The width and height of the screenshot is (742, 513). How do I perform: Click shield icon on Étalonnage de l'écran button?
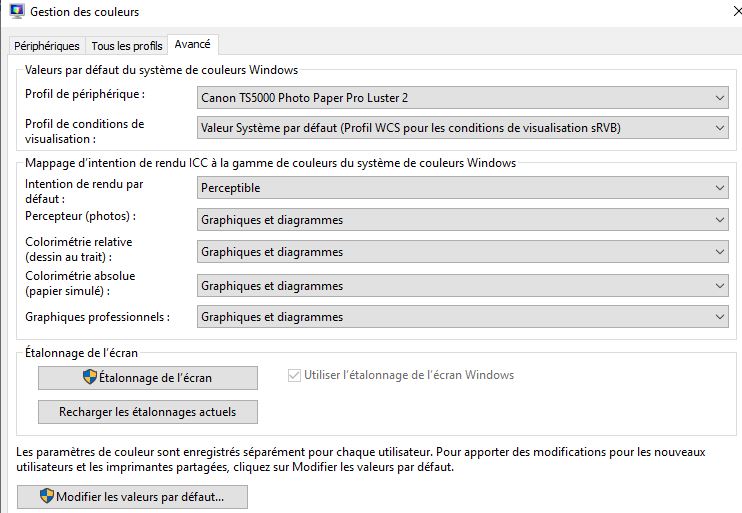click(90, 378)
